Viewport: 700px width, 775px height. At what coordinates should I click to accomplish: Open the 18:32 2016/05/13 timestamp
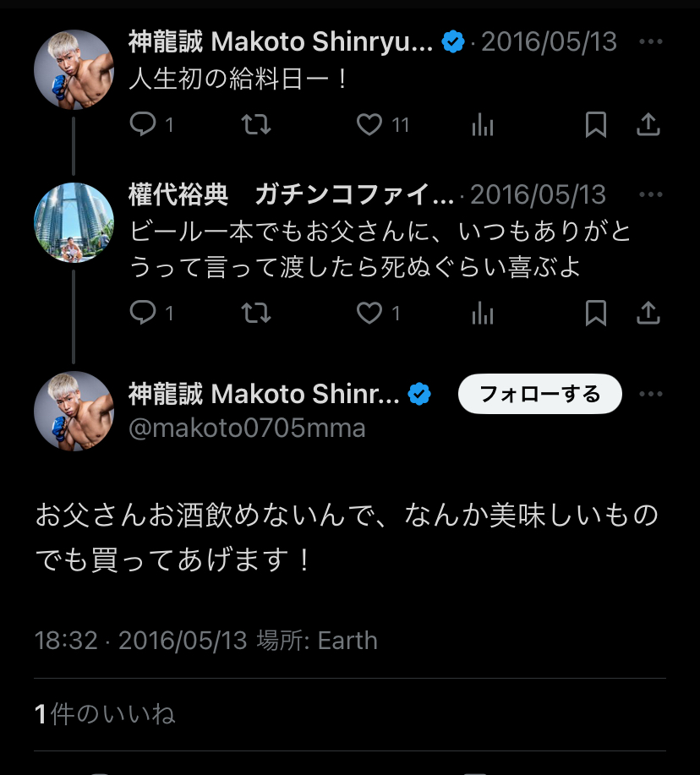point(141,641)
